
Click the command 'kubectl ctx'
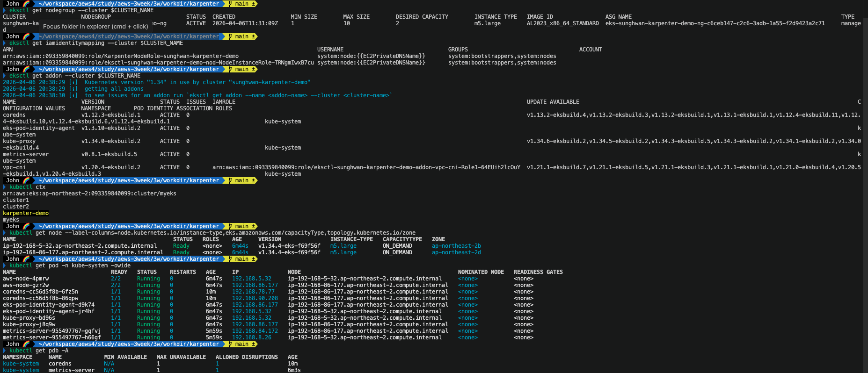(x=27, y=187)
